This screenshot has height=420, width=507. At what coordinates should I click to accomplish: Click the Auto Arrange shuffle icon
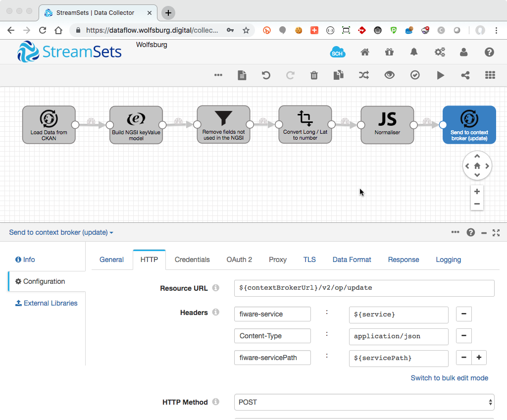[364, 75]
